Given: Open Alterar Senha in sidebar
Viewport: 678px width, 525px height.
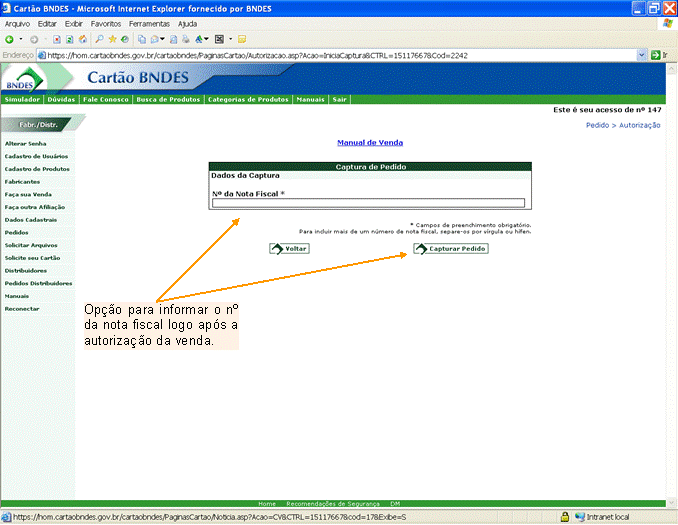Looking at the screenshot, I should pyautogui.click(x=26, y=144).
